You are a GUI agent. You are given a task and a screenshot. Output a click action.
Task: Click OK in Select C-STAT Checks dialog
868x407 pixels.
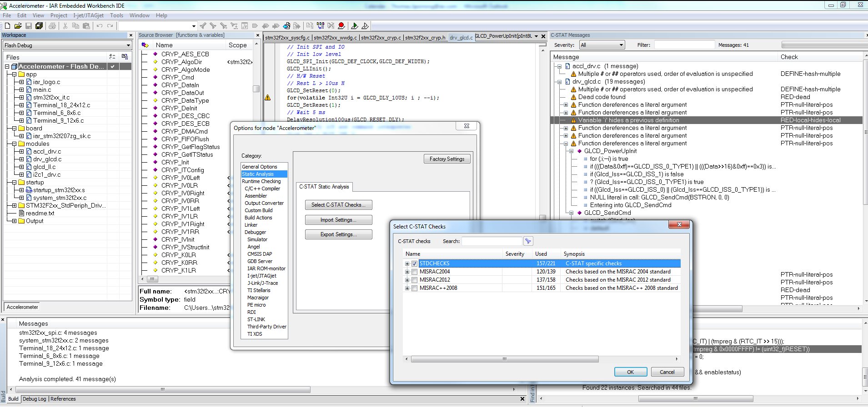point(630,372)
